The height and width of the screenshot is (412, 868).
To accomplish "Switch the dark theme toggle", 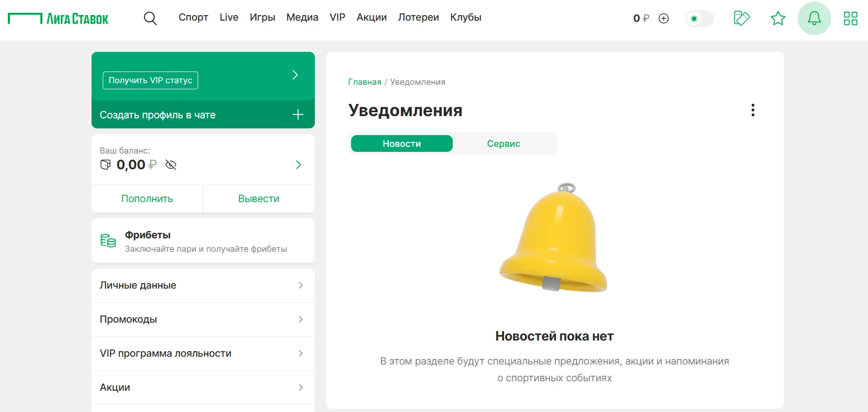I will [699, 18].
